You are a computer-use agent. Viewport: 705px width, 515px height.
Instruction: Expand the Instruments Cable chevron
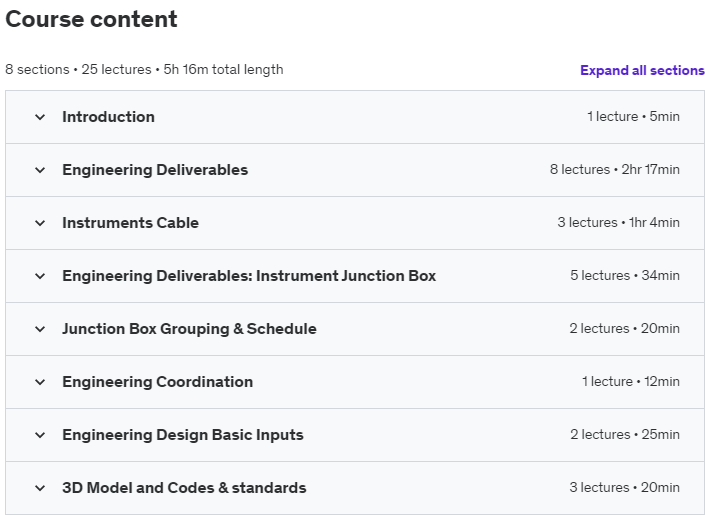coord(40,223)
